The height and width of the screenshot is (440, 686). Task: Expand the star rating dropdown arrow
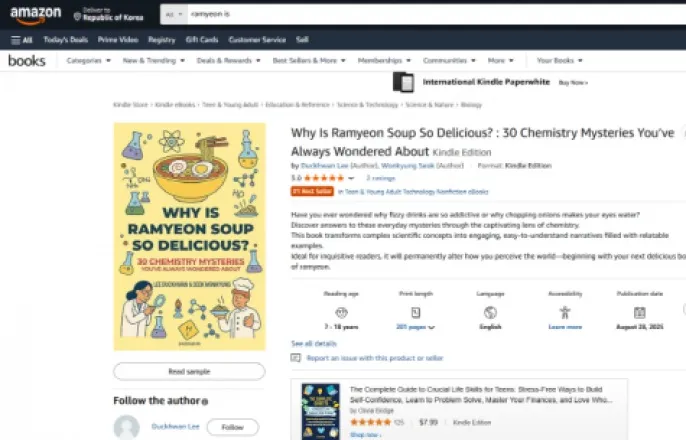pyautogui.click(x=351, y=178)
